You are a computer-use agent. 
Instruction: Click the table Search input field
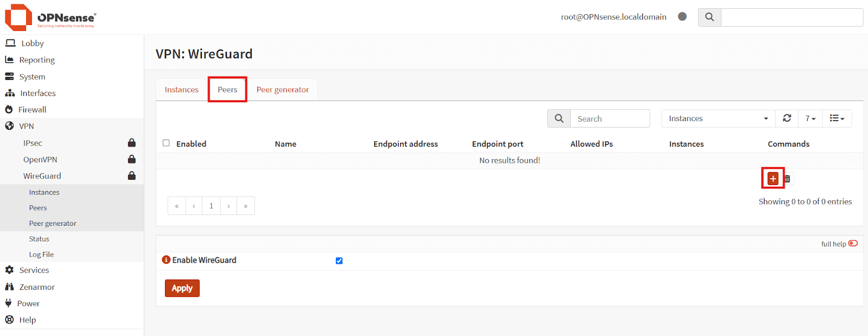pos(609,119)
